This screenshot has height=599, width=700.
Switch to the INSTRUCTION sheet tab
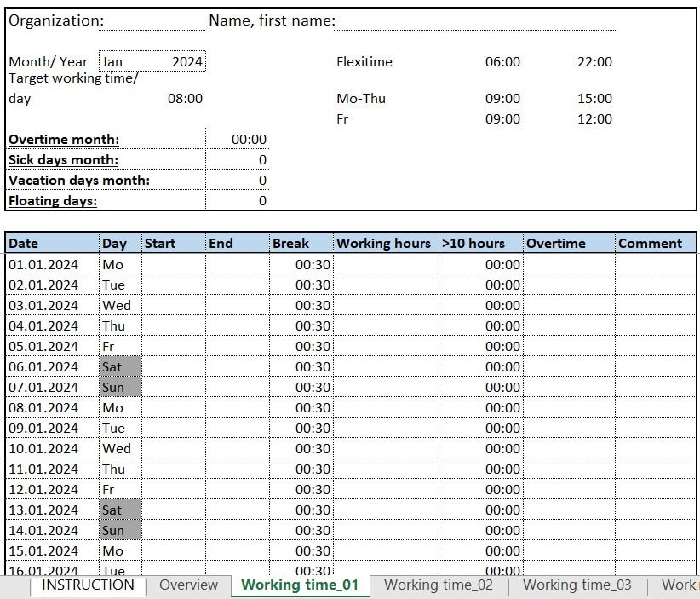[87, 585]
